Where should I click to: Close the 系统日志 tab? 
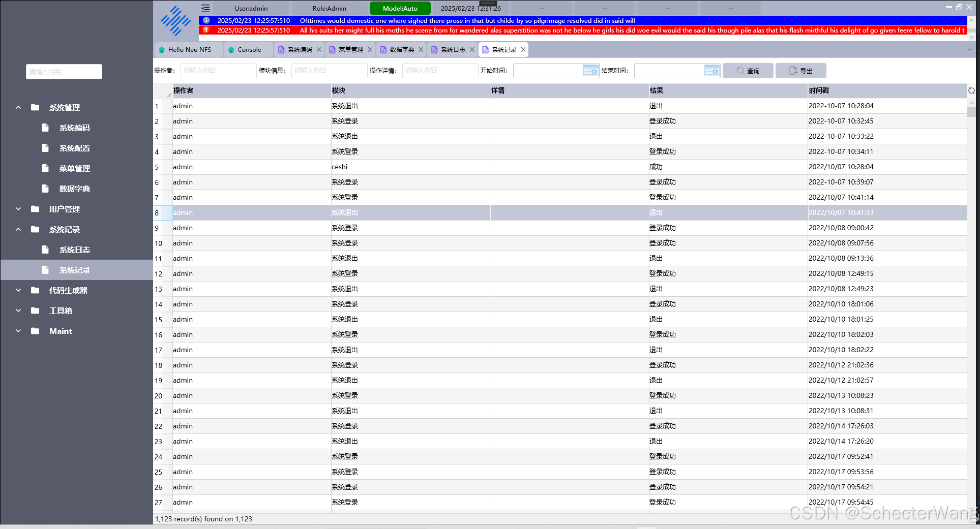tap(472, 49)
